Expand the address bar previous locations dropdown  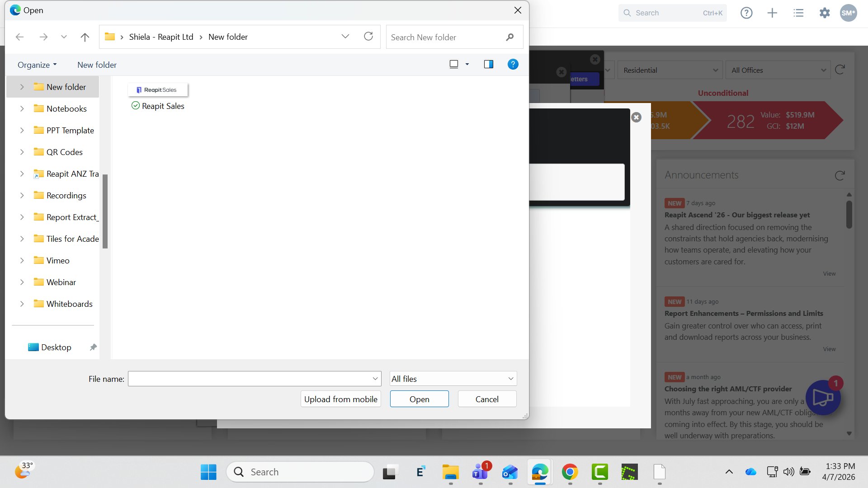click(345, 37)
